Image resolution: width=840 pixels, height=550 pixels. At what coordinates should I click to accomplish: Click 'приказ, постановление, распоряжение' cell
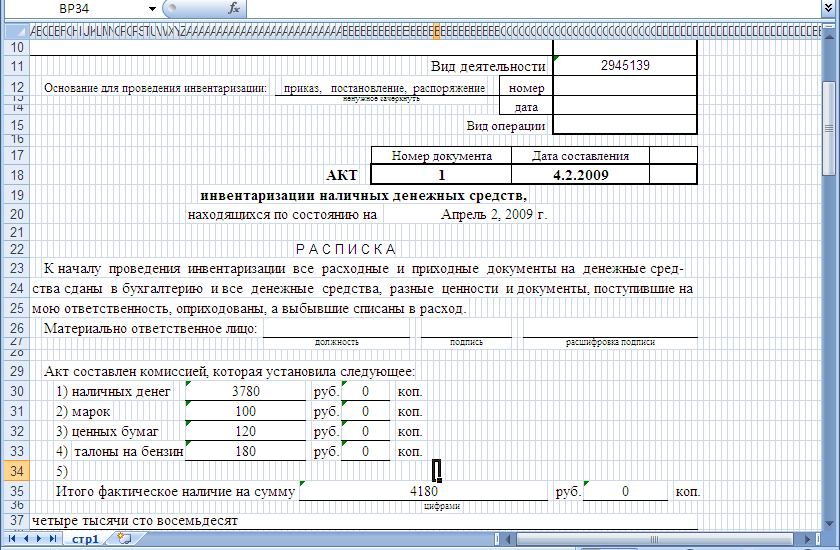point(384,88)
